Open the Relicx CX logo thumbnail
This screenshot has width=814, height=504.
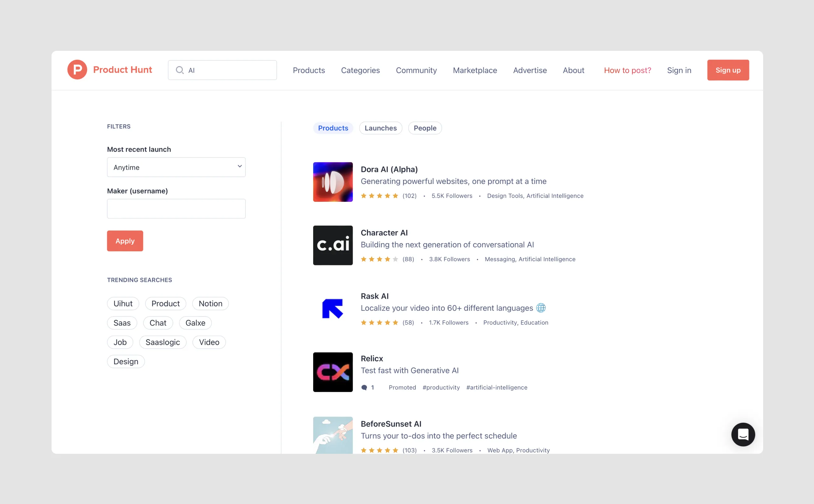(333, 372)
